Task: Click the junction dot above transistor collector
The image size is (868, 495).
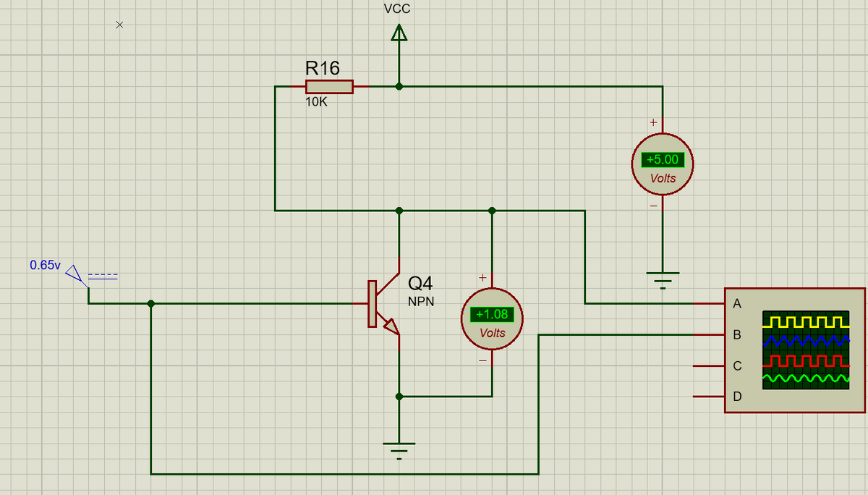Action: point(399,211)
